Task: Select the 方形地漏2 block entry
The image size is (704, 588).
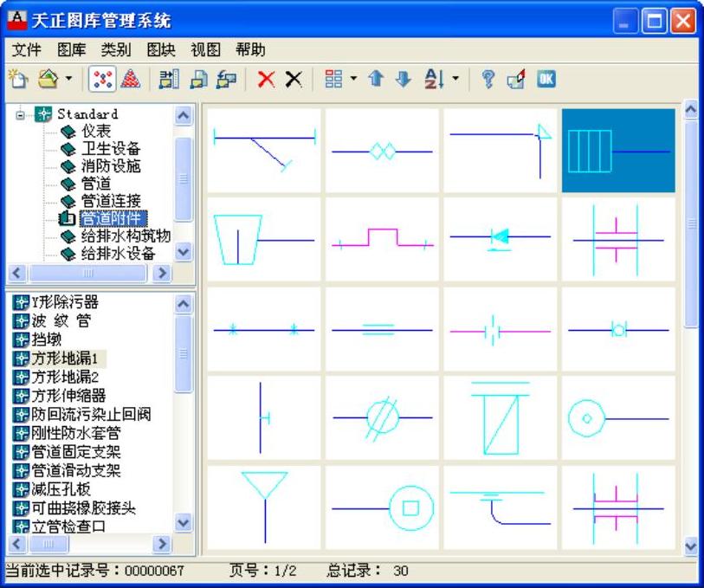Action: pyautogui.click(x=65, y=377)
